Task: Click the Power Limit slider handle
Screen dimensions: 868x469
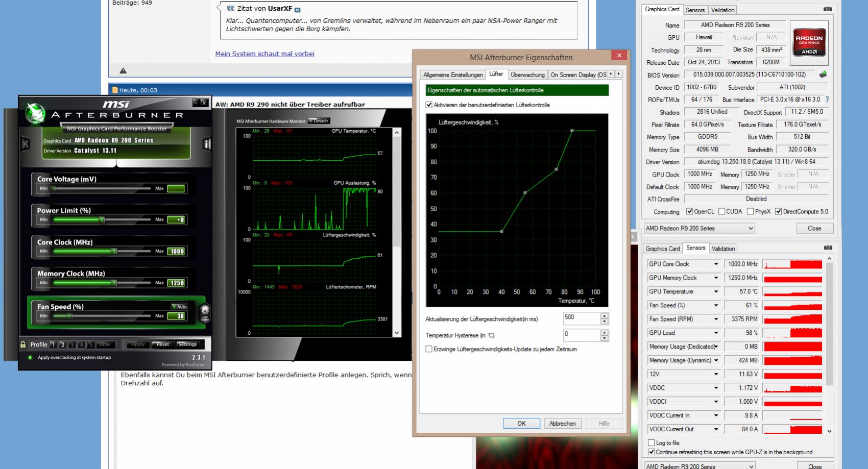Action: [x=102, y=219]
